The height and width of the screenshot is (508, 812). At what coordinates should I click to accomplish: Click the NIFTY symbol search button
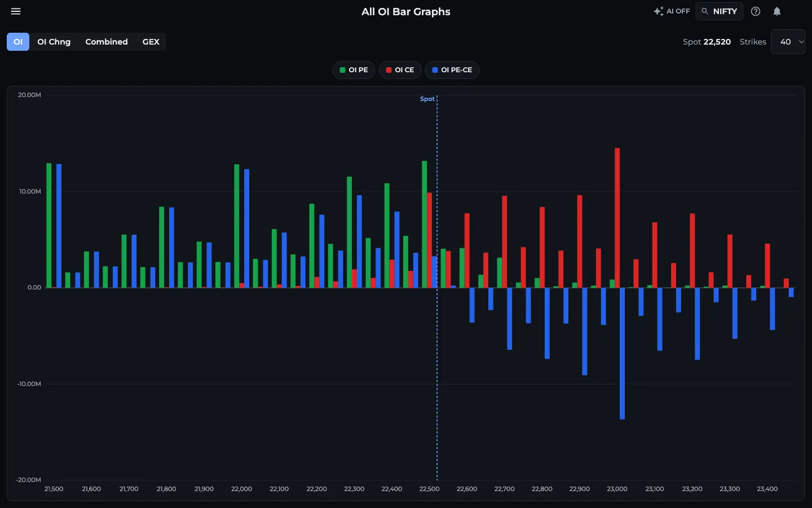(x=719, y=11)
